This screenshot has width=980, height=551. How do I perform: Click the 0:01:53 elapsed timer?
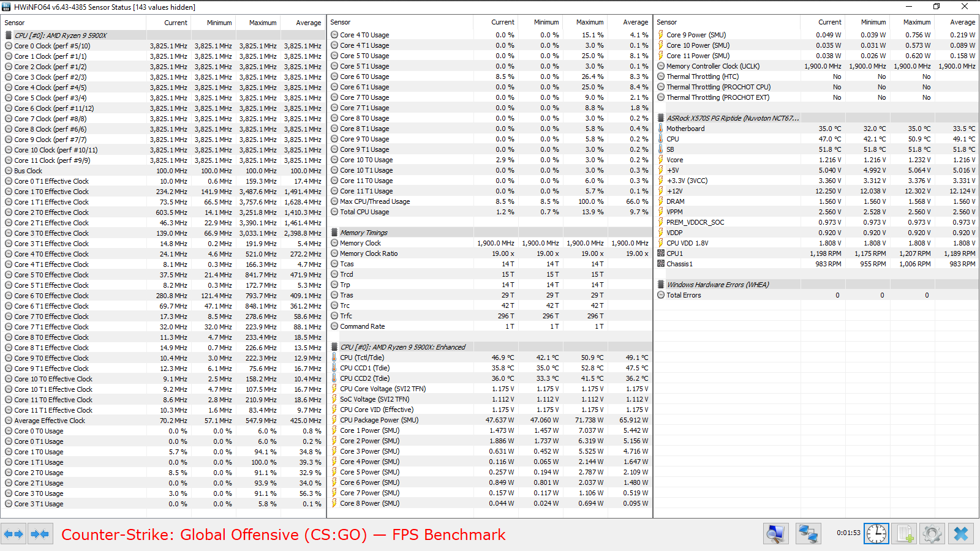[x=848, y=533]
